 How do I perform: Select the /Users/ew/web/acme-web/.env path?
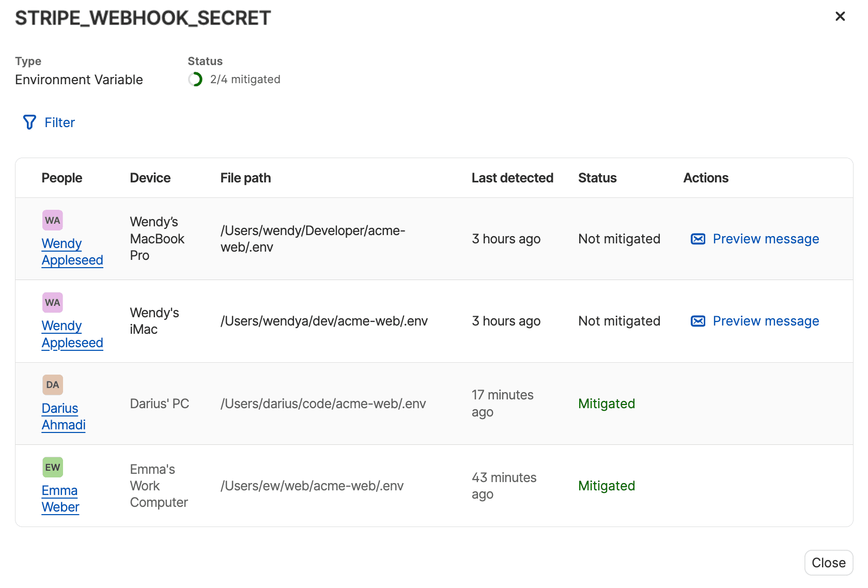(x=312, y=486)
